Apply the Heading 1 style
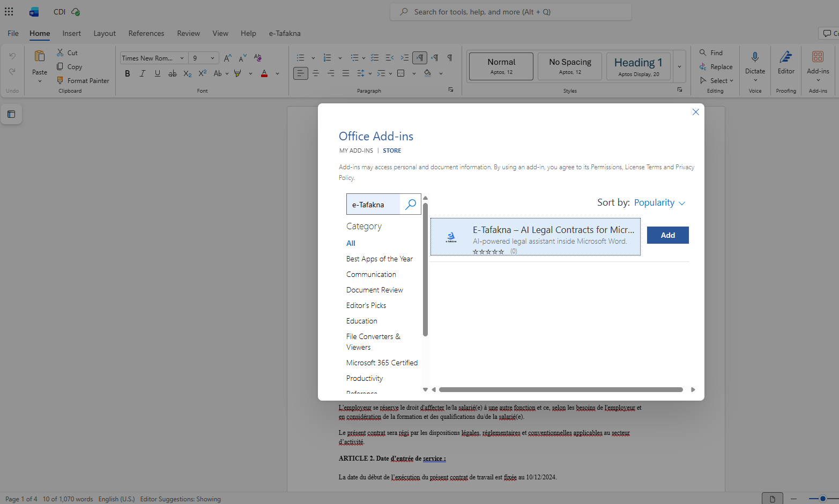This screenshot has height=504, width=839. [638, 66]
